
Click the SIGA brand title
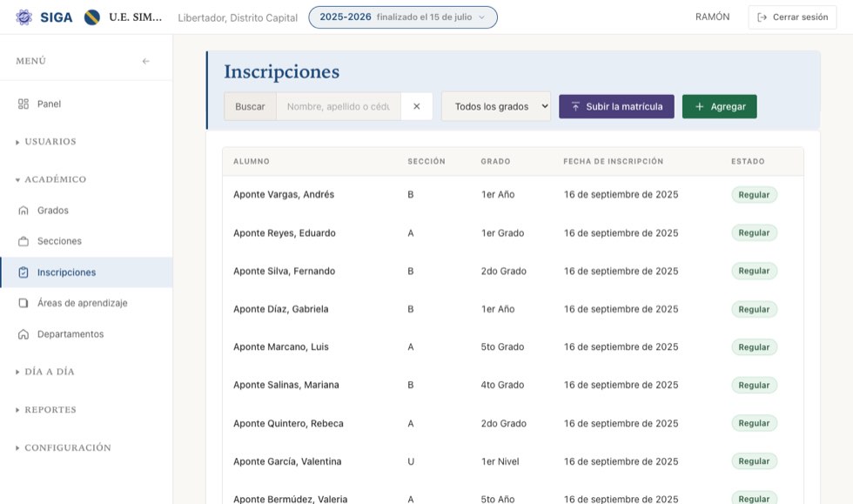tap(56, 17)
